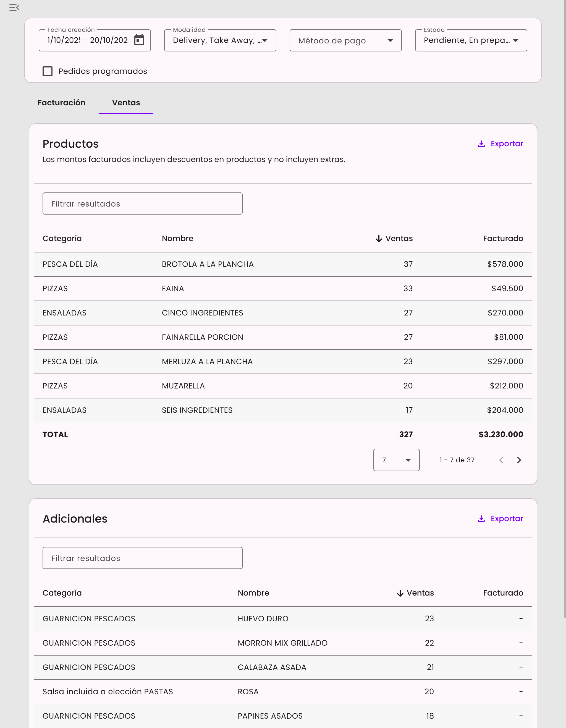Click the Productos export download icon

(481, 144)
